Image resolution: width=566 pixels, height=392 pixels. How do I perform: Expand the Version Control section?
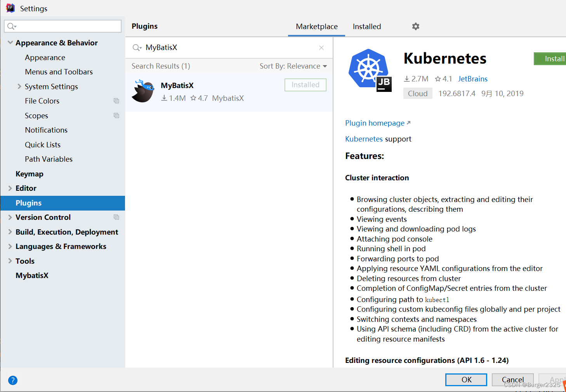click(10, 217)
